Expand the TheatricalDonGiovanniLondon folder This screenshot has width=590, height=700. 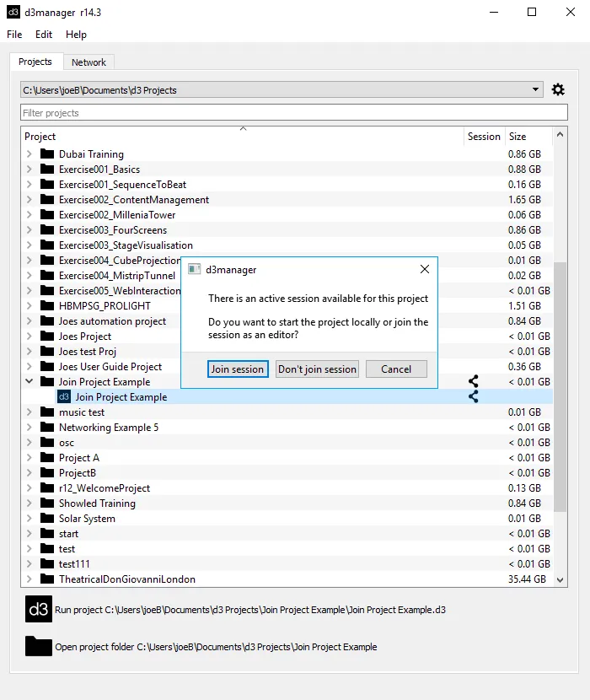click(x=29, y=579)
